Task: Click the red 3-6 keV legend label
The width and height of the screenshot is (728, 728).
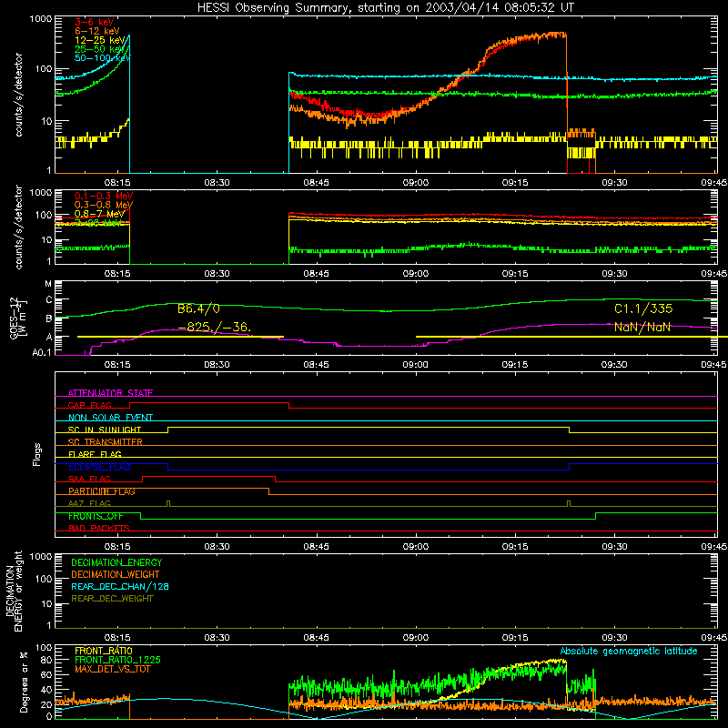Action: [94, 22]
